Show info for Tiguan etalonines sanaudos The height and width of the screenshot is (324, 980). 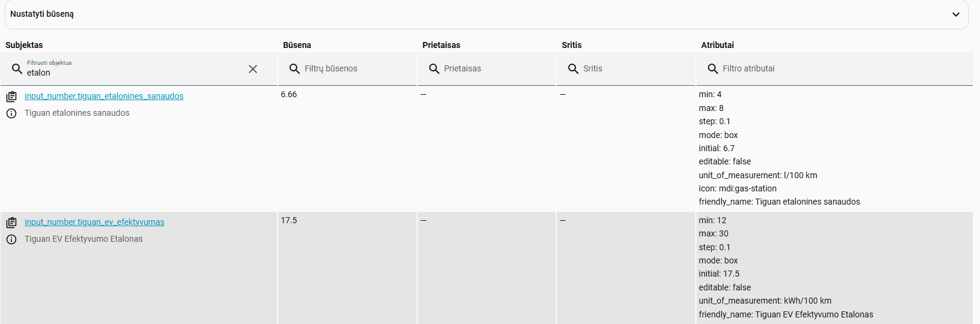coord(11,113)
